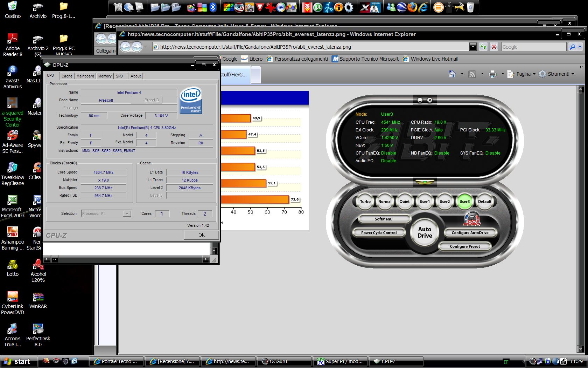Viewport: 588px width, 368px height.
Task: Collapse the OC Guru panel arrow expander
Action: [x=425, y=182]
